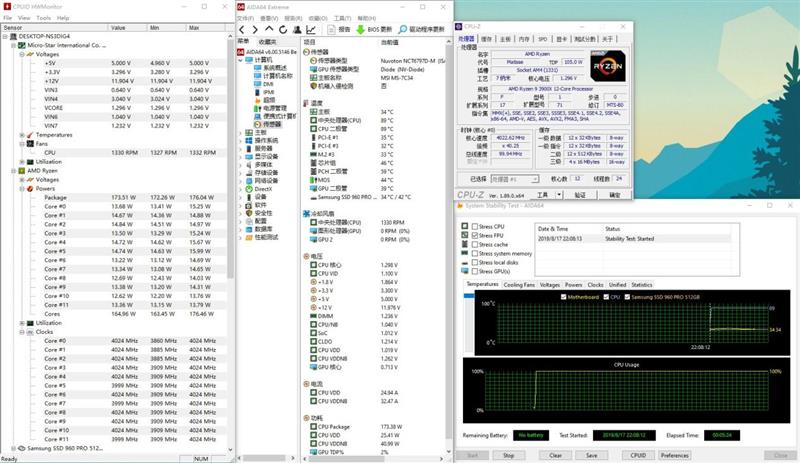The height and width of the screenshot is (463, 800).
Task: Expand 主板 node in AIDA64 tree
Action: (x=240, y=133)
